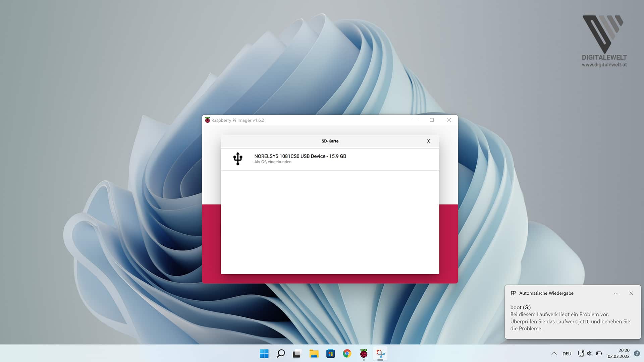Open the clock and date 02.03.2022
This screenshot has height=362, width=644.
coord(619,354)
